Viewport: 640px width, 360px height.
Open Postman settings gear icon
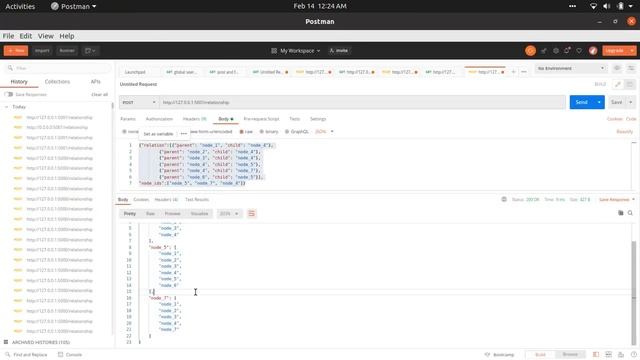click(556, 51)
